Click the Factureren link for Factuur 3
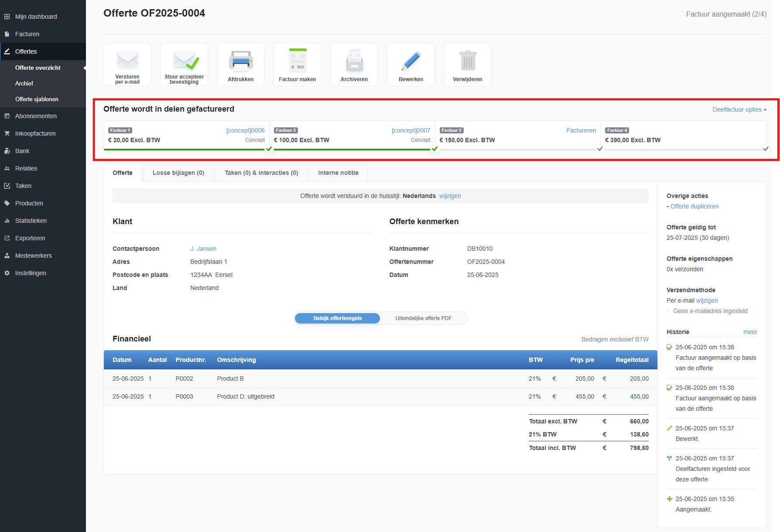This screenshot has height=532, width=780. tap(581, 130)
